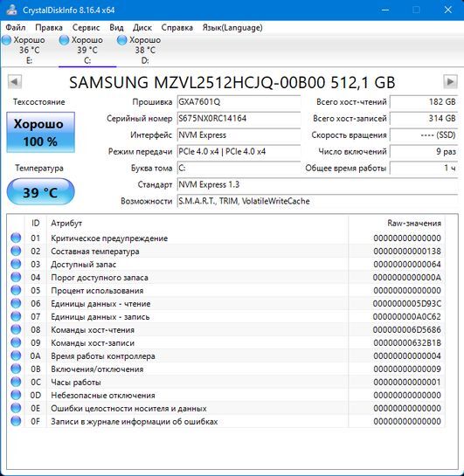Switch to drive E: at 36 °C
The height and width of the screenshot is (476, 464).
click(x=29, y=50)
